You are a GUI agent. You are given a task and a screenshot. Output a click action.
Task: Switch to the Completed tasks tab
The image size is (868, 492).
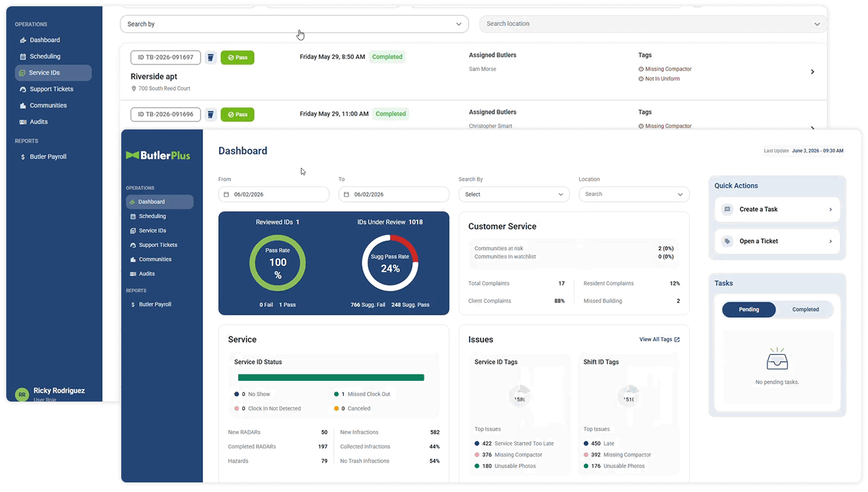[805, 310]
